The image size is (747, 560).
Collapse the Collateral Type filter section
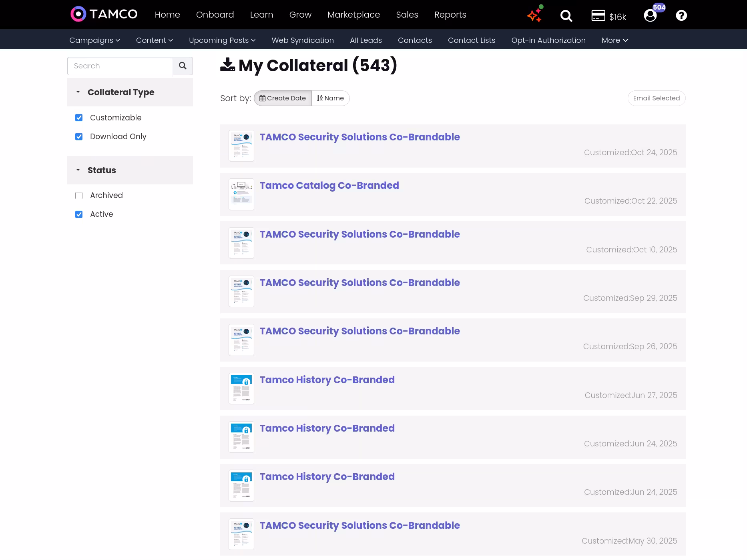click(x=78, y=92)
